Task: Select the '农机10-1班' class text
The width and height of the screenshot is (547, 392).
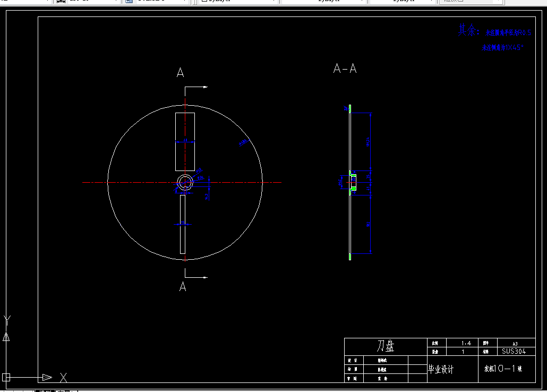Action: click(x=503, y=369)
